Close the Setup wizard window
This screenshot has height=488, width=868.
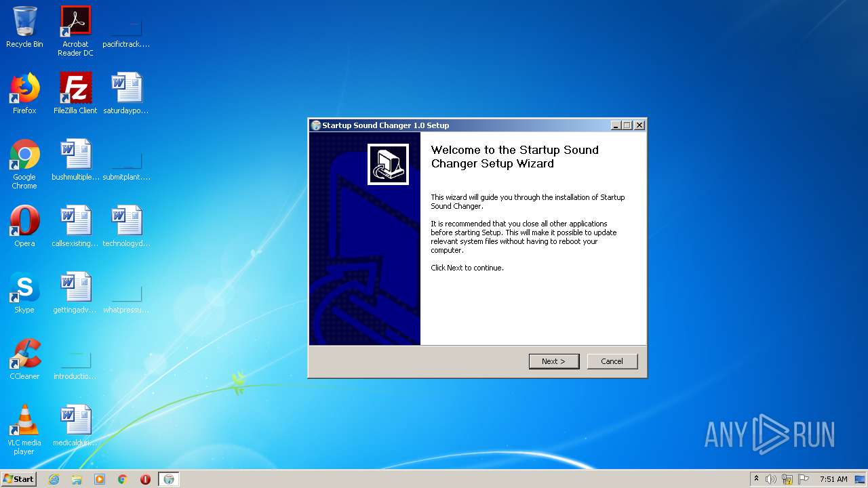tap(639, 125)
